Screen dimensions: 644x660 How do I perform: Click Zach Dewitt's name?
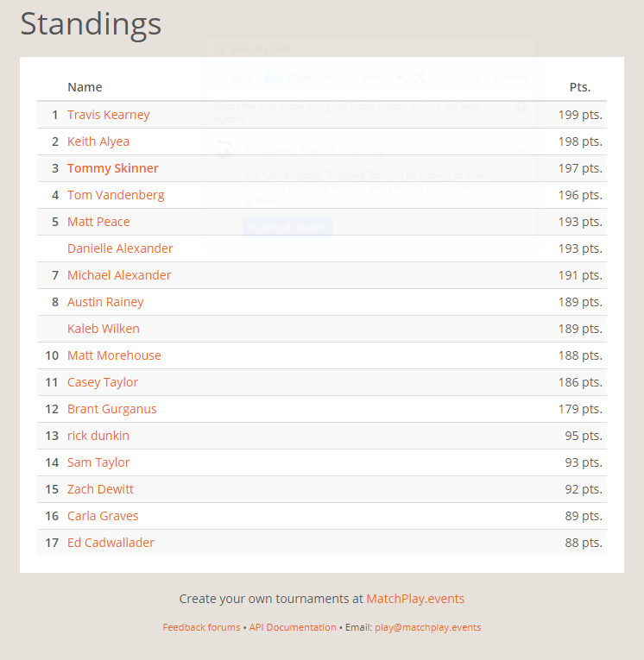100,489
